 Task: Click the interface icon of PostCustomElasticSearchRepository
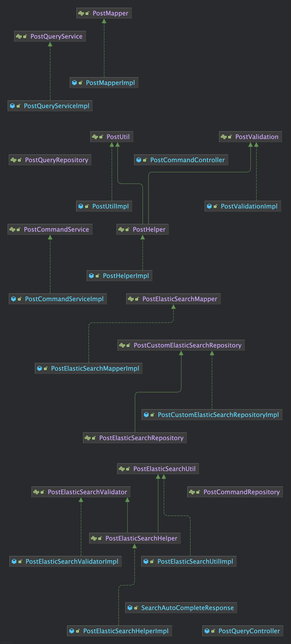pyautogui.click(x=122, y=345)
